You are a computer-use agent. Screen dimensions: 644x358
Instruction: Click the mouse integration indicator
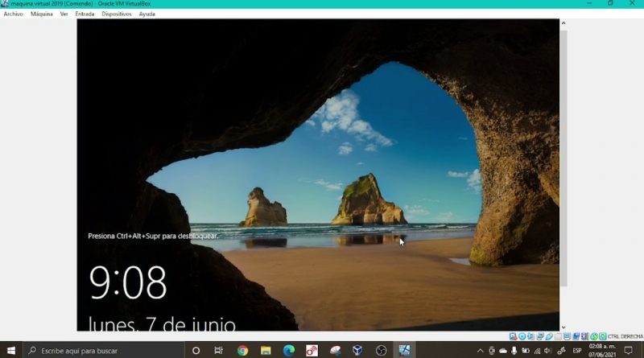point(594,336)
